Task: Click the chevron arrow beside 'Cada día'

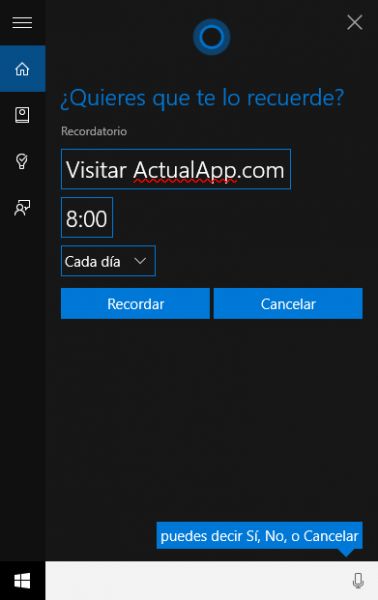Action: tap(140, 261)
